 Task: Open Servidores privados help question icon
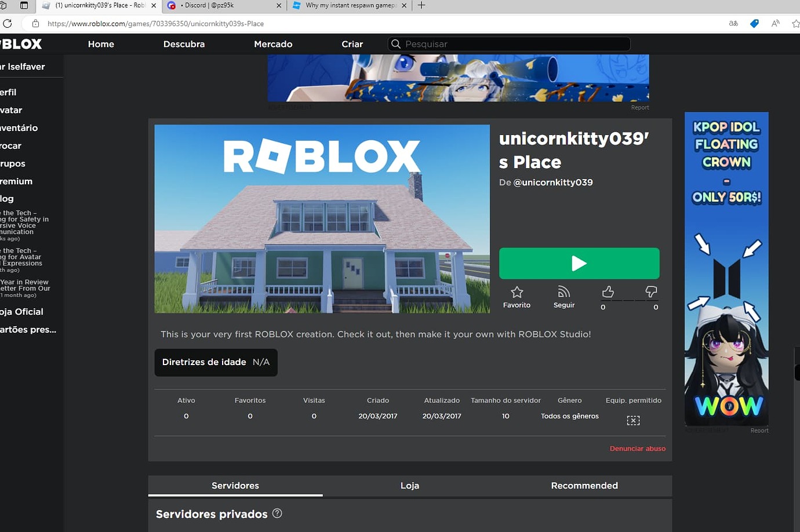(x=277, y=513)
